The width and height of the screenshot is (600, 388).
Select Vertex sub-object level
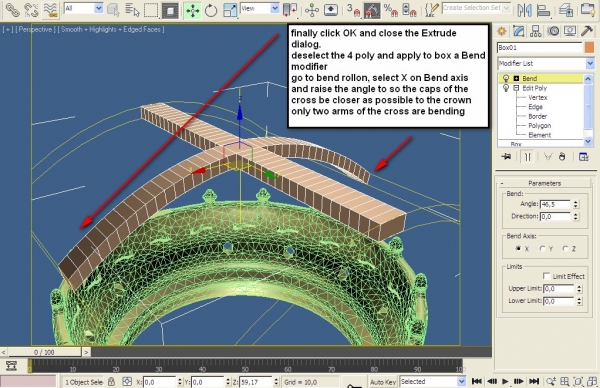[538, 97]
